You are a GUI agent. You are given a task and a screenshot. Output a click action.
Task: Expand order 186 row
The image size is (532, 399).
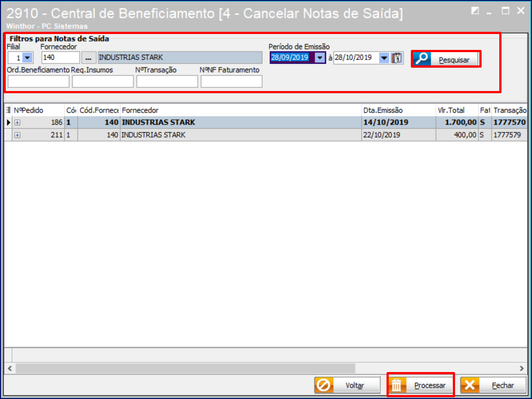(x=17, y=122)
